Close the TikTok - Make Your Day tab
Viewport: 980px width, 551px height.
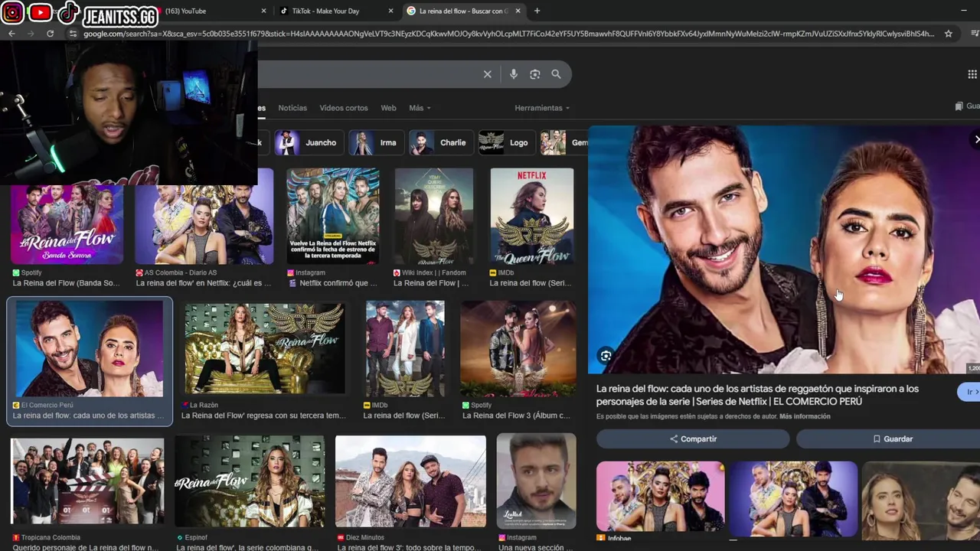(391, 11)
